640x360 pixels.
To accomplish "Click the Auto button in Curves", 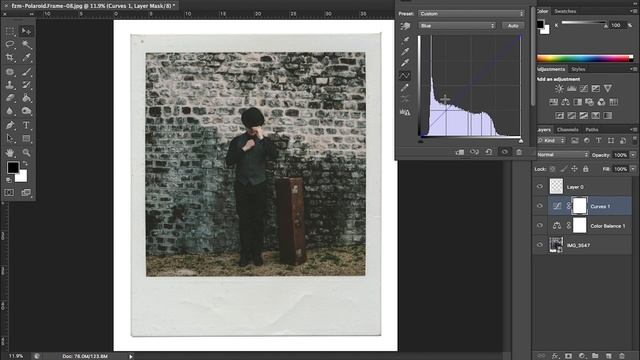I will pyautogui.click(x=513, y=26).
